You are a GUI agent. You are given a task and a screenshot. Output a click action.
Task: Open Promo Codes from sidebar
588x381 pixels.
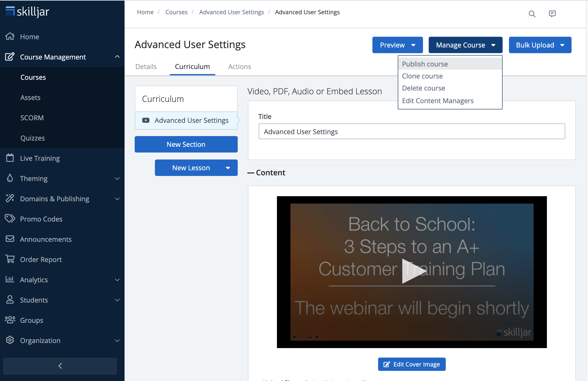pyautogui.click(x=41, y=219)
